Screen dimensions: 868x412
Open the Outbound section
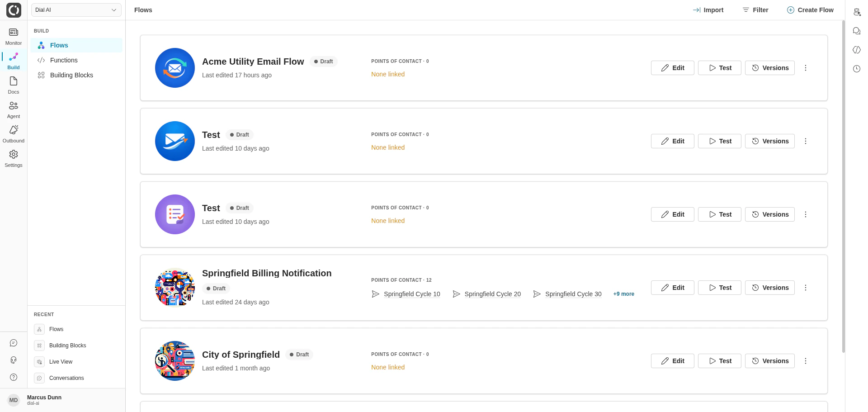point(14,134)
